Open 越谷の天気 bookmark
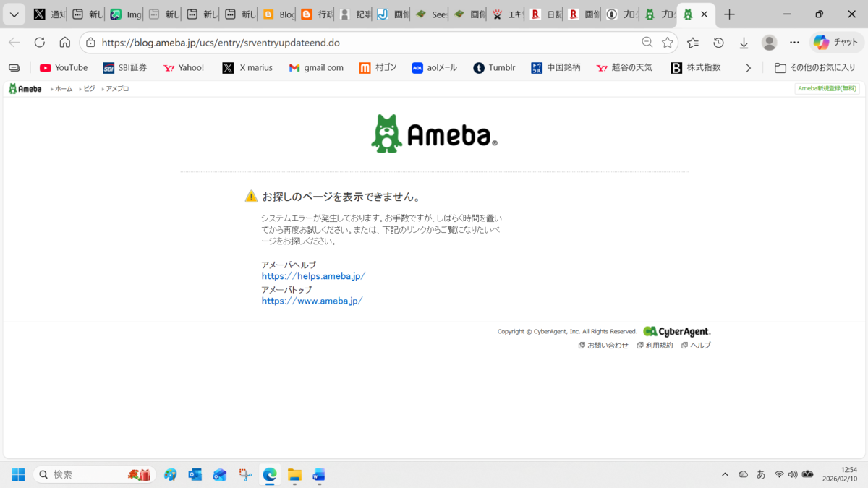Screen dimensions: 868x488 [x=624, y=67]
